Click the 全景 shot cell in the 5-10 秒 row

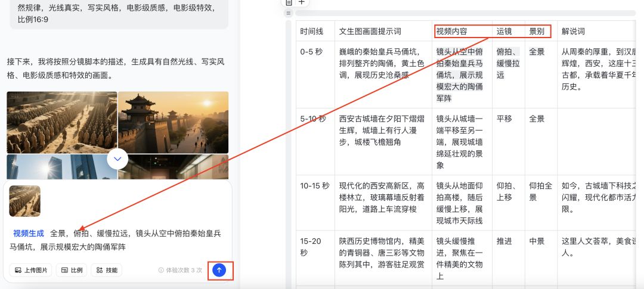pos(541,142)
